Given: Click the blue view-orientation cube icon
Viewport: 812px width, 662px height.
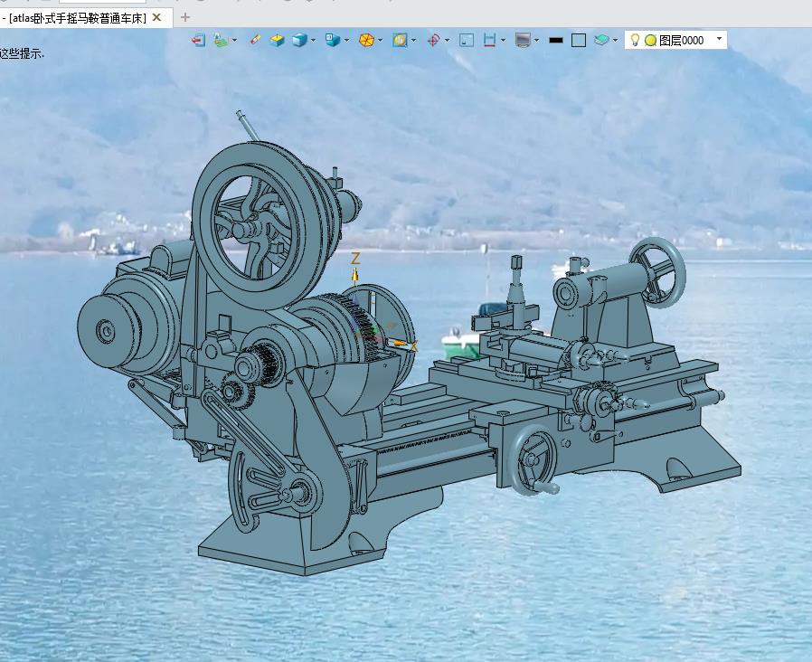Looking at the screenshot, I should point(333,40).
